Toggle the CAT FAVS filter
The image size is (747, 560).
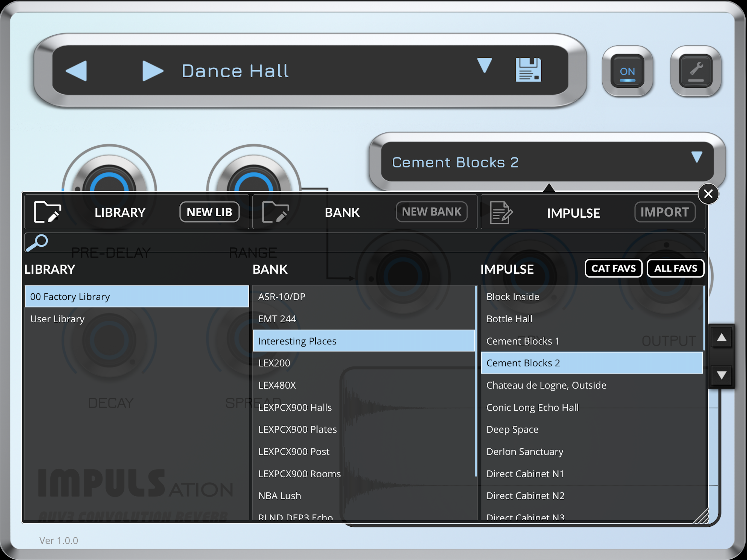[x=613, y=269]
